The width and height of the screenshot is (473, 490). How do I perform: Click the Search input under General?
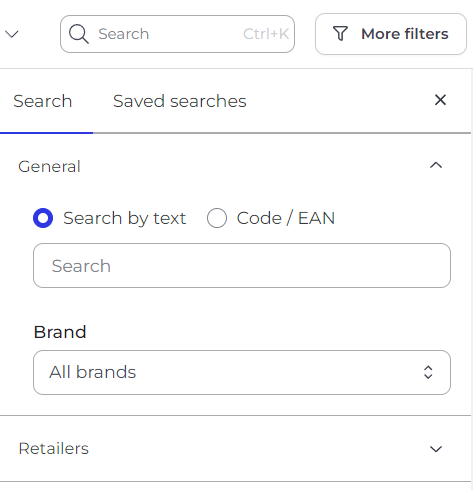pos(242,266)
